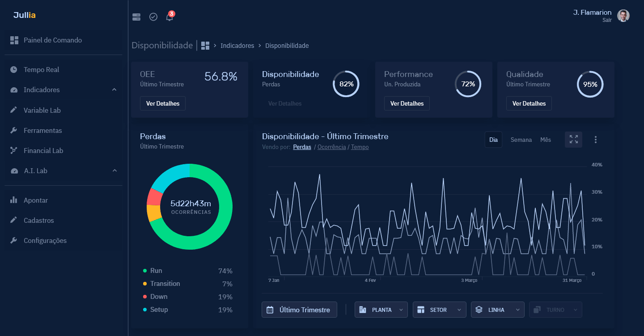Toggle Run series in Perdas legend
This screenshot has height=336, width=644.
[156, 271]
